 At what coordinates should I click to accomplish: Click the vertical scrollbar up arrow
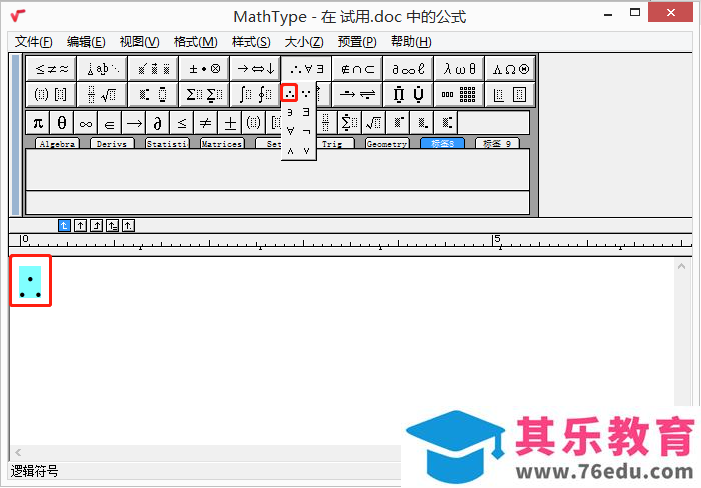[681, 266]
